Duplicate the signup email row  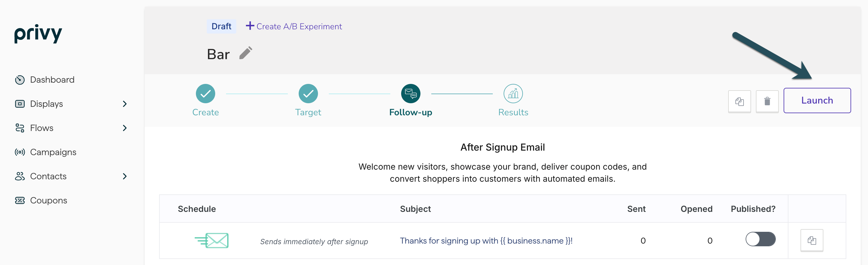[811, 240]
